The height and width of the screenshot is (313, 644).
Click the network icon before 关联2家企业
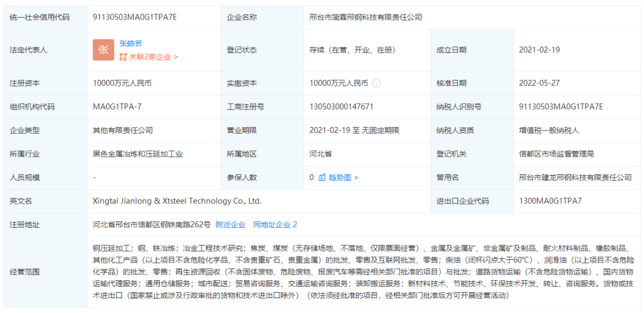pyautogui.click(x=123, y=57)
